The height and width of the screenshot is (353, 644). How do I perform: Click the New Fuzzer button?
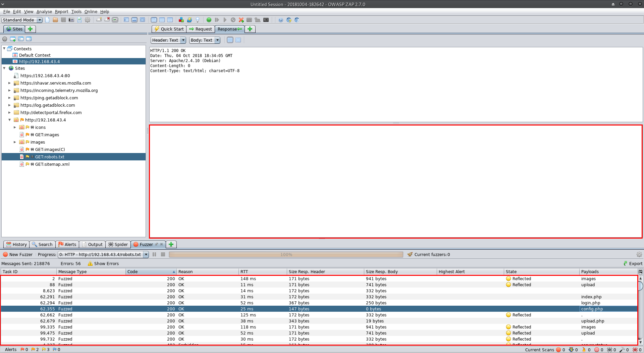pyautogui.click(x=18, y=254)
